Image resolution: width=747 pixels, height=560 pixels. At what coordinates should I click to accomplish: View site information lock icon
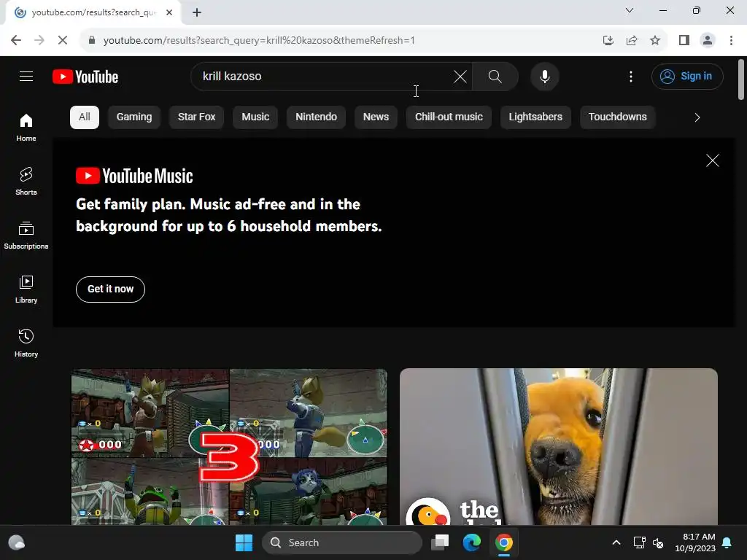(x=92, y=41)
